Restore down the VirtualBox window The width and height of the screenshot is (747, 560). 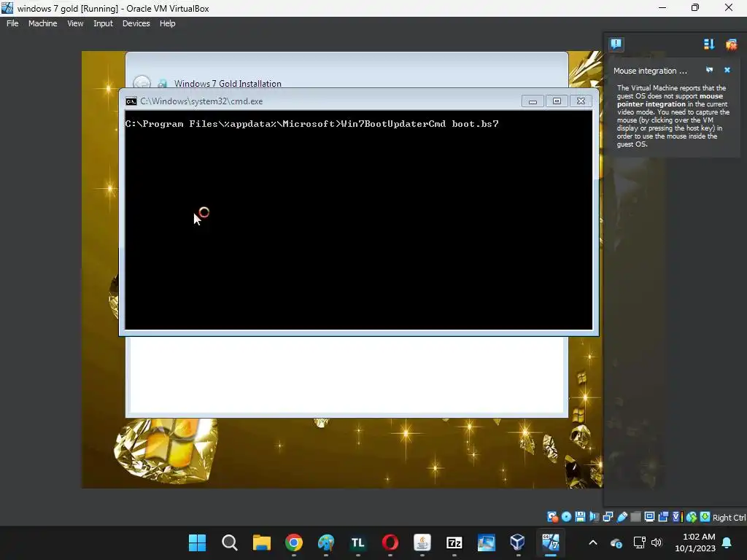point(695,8)
